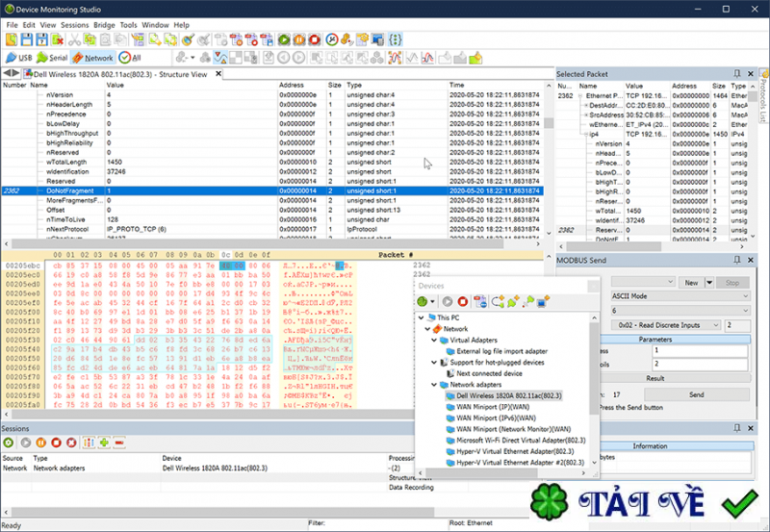Viewport: 770px width, 532px height.
Task: Click the New button in MODBUS Send
Action: [691, 283]
